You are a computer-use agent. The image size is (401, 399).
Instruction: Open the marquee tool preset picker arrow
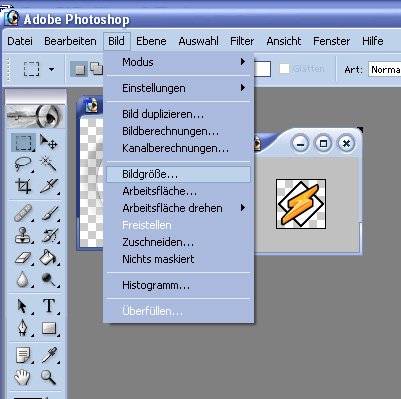(51, 69)
